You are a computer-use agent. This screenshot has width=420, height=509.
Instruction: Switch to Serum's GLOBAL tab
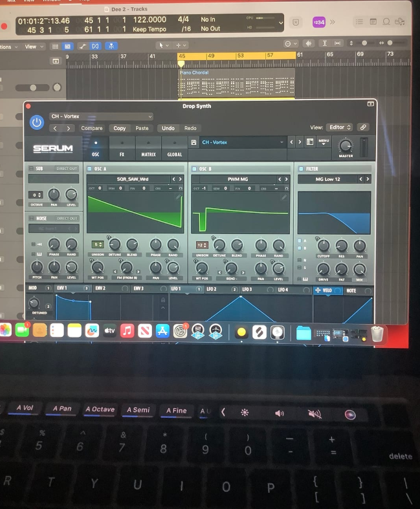pyautogui.click(x=175, y=148)
